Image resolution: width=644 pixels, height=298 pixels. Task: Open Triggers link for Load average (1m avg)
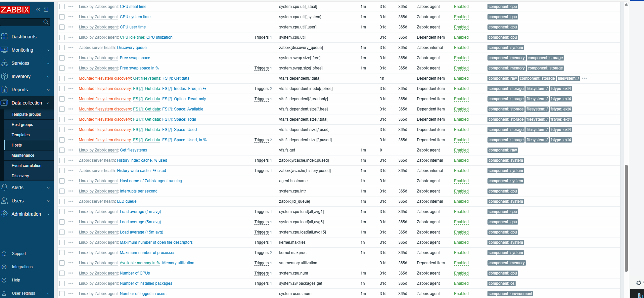point(261,212)
